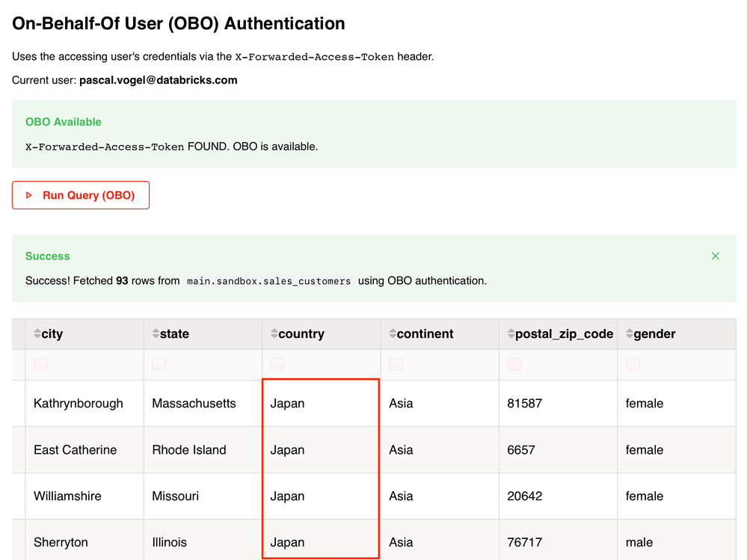This screenshot has height=560, width=747.
Task: Click female in the Kathrynborough row
Action: click(677, 403)
